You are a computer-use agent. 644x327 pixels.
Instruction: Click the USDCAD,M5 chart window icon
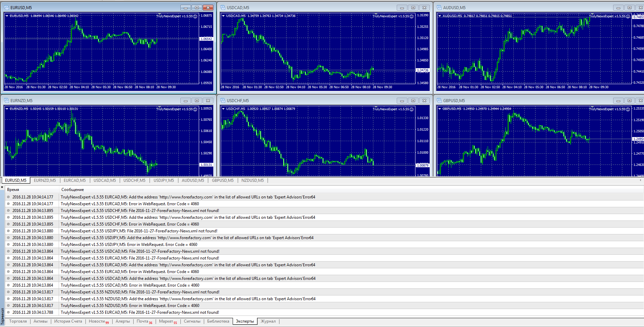pyautogui.click(x=223, y=7)
